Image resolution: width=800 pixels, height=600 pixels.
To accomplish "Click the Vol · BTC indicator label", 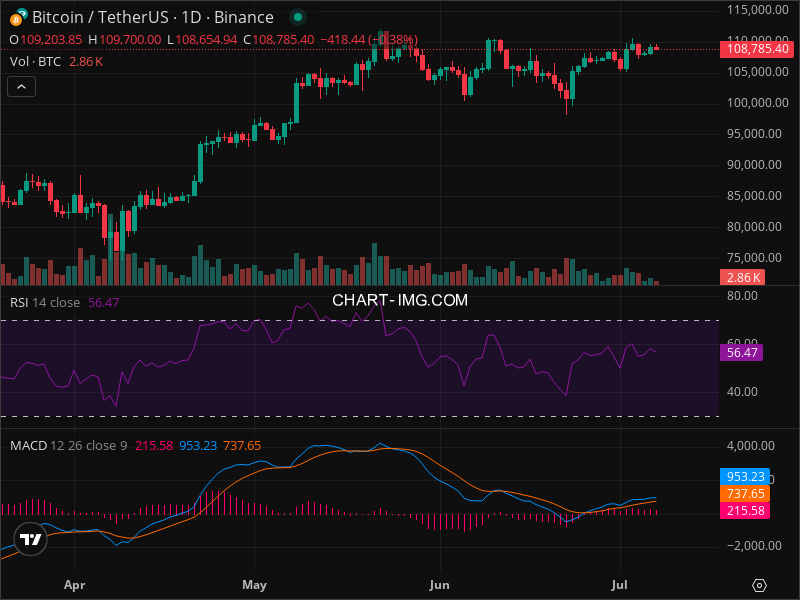I will [x=37, y=61].
